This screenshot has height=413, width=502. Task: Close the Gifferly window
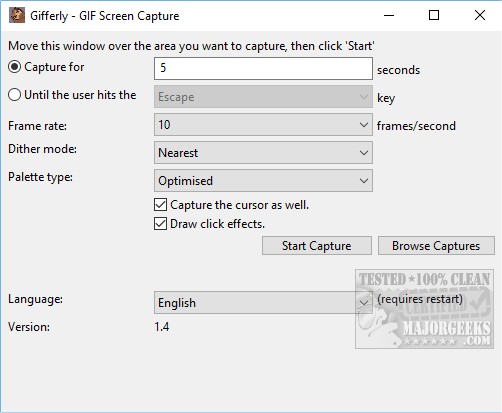point(480,15)
